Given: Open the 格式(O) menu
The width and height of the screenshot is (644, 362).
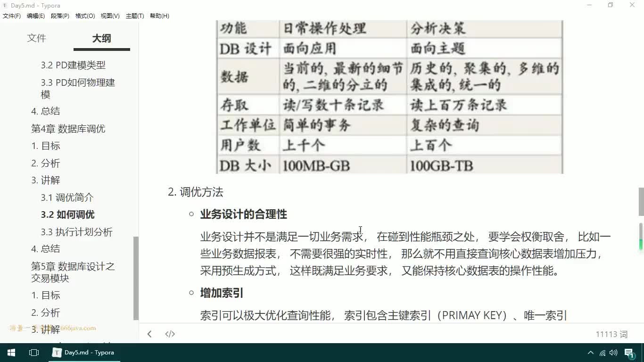Looking at the screenshot, I should click(x=85, y=16).
